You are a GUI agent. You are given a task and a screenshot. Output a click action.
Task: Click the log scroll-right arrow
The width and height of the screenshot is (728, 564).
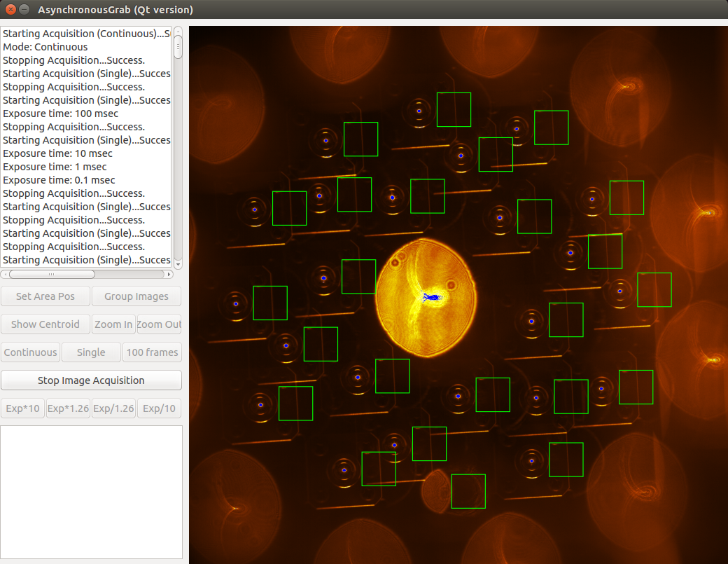pos(169,274)
